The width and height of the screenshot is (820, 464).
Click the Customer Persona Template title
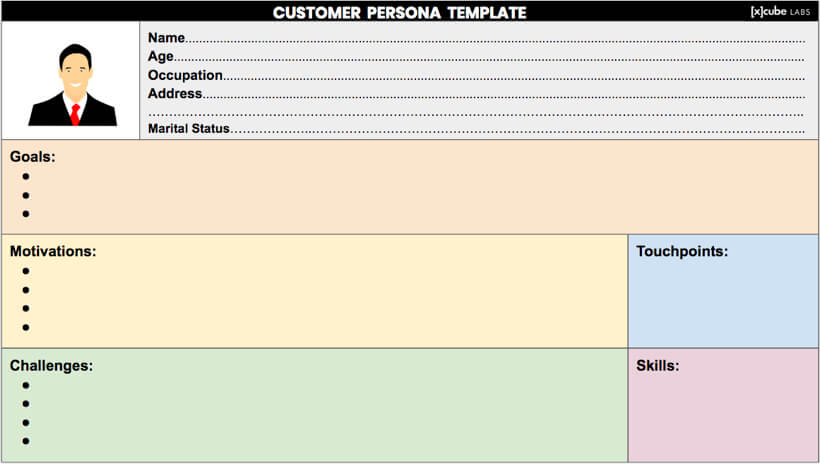point(400,13)
